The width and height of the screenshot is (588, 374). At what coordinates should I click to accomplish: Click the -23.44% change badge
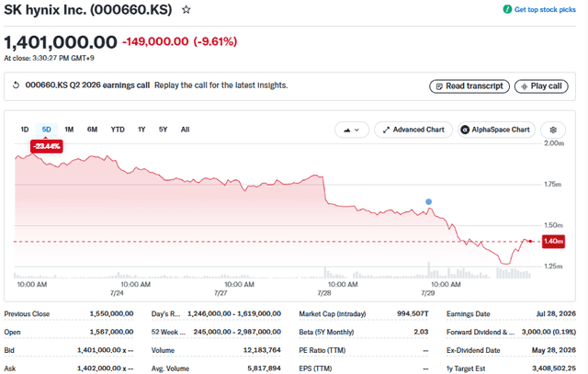coord(47,146)
